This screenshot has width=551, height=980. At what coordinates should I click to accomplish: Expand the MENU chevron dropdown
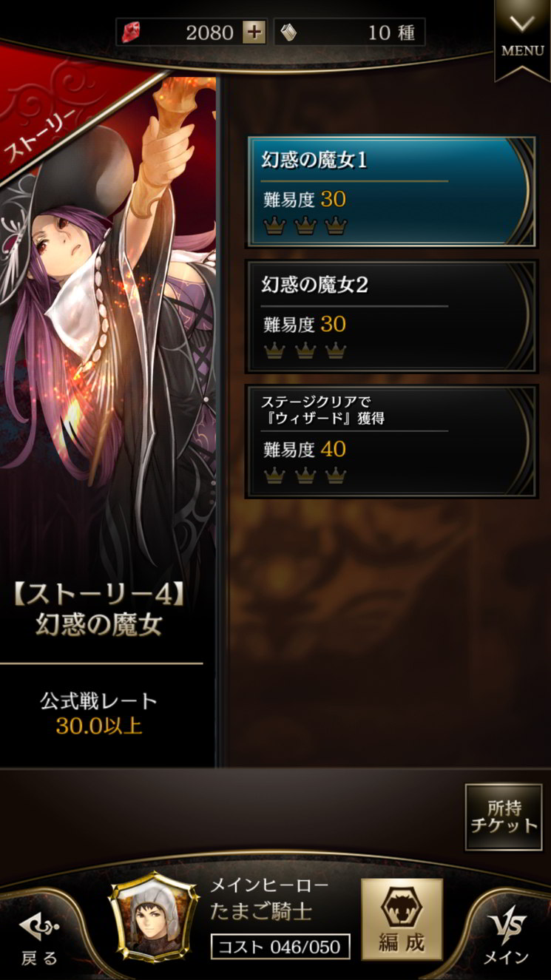click(522, 36)
